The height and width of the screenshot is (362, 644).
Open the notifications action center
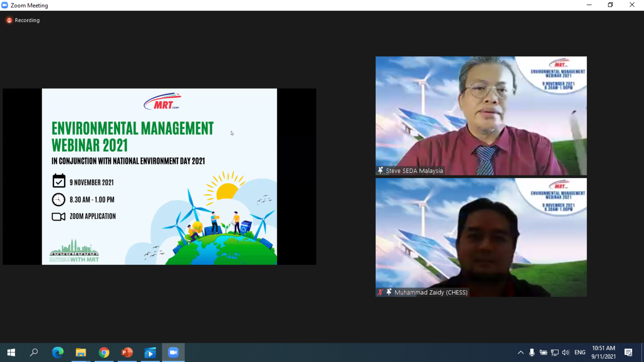pos(628,352)
